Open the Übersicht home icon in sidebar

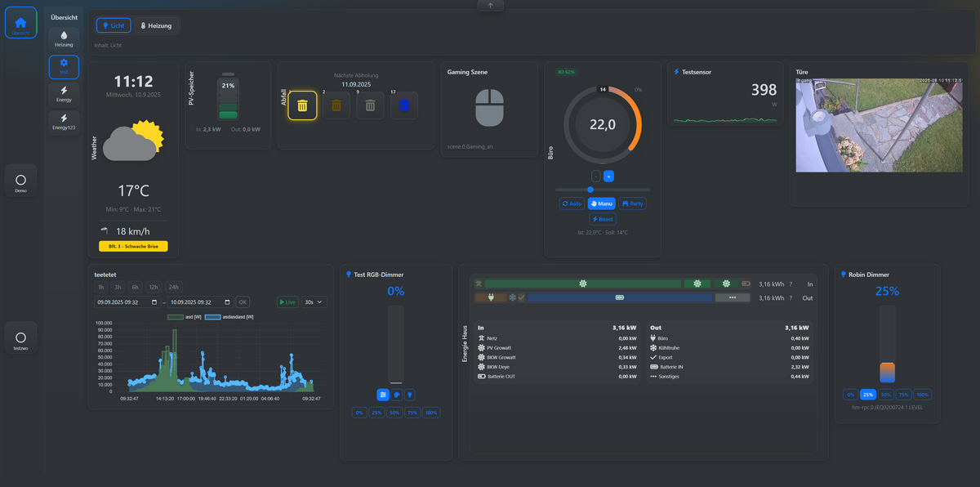pos(21,23)
